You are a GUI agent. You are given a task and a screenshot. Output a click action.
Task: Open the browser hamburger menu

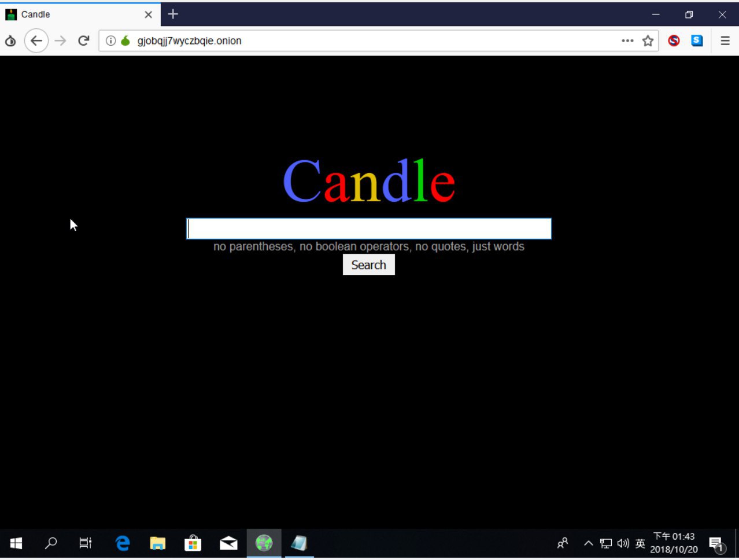(x=725, y=40)
